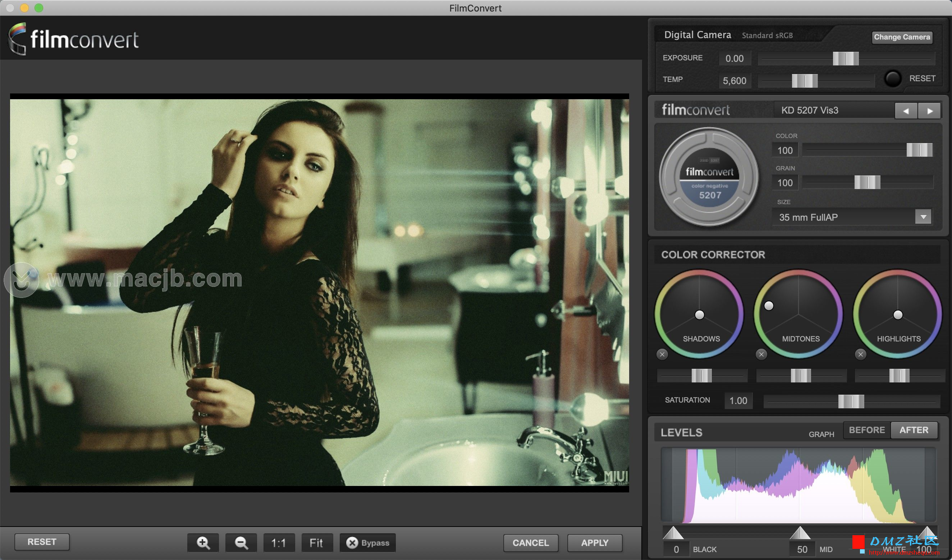
Task: Click the filmconvert logo in stock panel
Action: tap(696, 110)
